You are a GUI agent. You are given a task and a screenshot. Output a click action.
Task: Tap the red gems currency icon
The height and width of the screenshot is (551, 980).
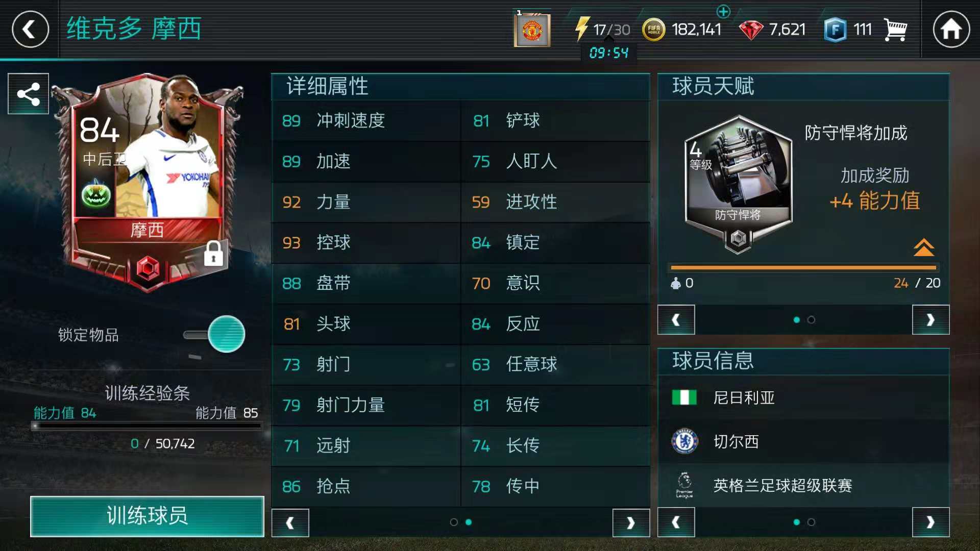tap(750, 30)
